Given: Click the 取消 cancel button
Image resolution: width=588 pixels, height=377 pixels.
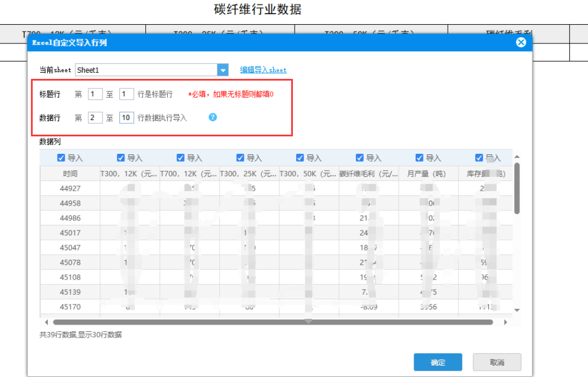Looking at the screenshot, I should click(x=497, y=362).
